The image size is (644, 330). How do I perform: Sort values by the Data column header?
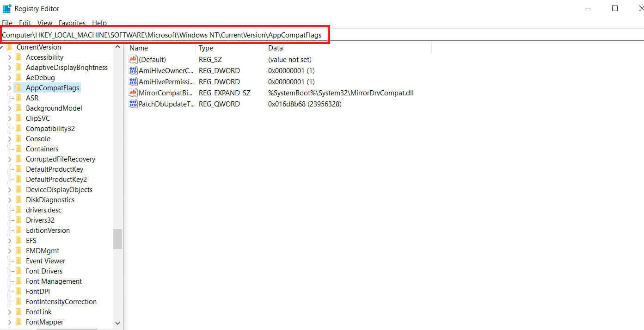348,48
